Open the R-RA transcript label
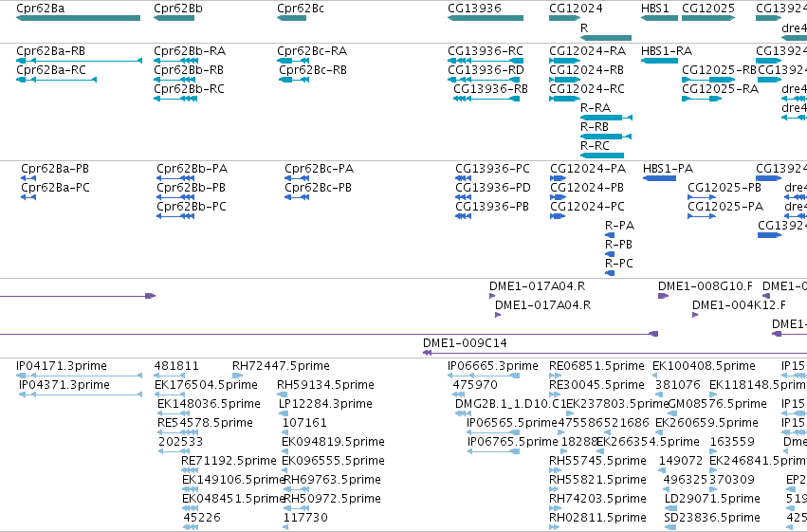 coord(596,108)
